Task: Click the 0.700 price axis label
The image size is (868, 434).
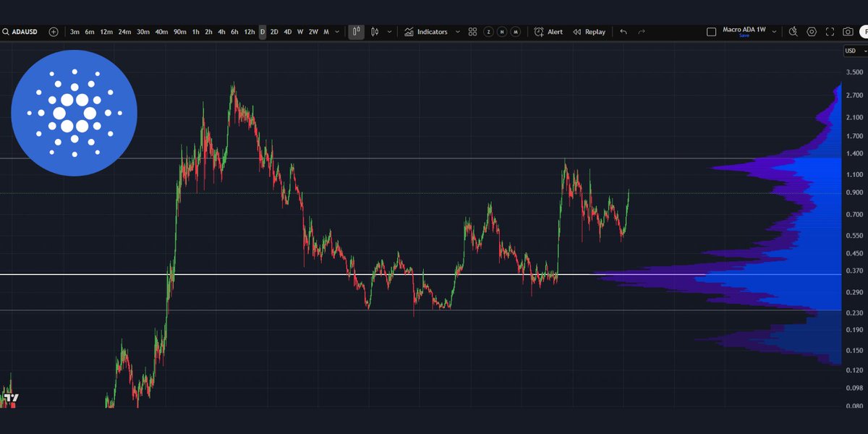Action: 854,215
